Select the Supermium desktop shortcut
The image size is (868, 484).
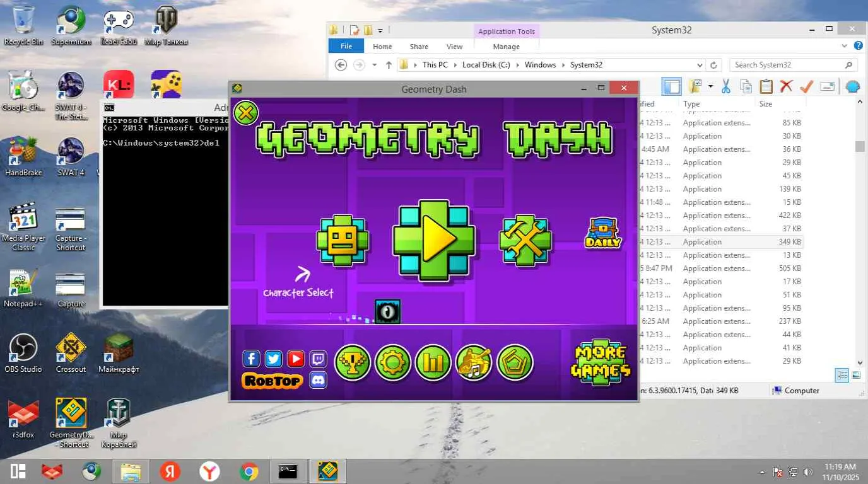click(71, 26)
